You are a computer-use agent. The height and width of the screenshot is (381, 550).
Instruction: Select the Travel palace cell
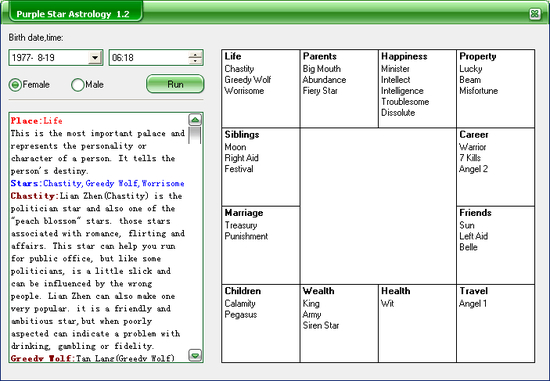click(x=496, y=323)
